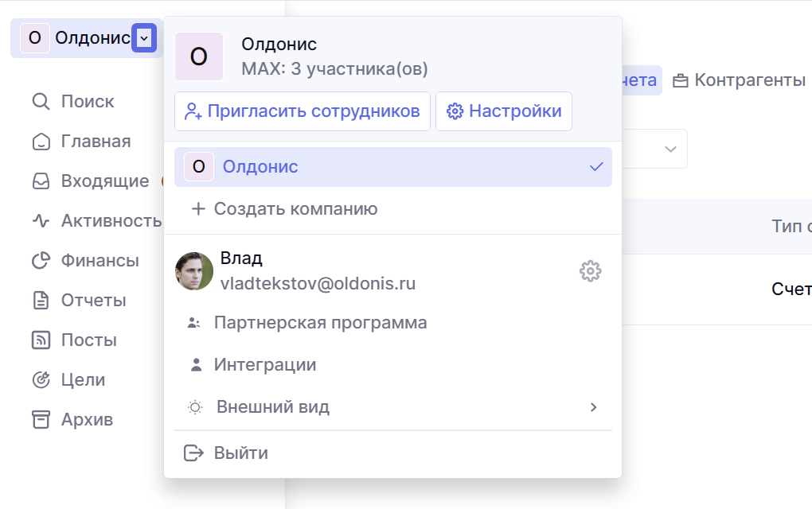Open user profile settings gear next to Влад
Image resolution: width=812 pixels, height=509 pixels.
click(x=590, y=271)
